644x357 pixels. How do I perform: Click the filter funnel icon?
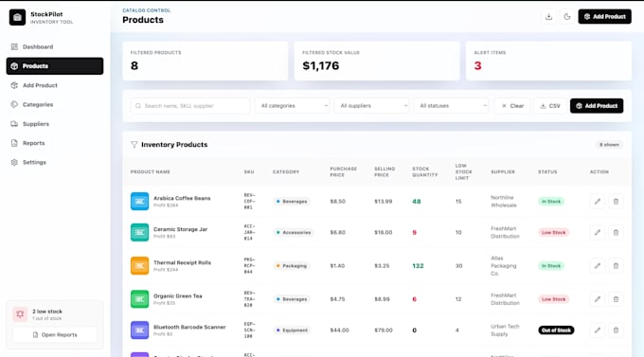[x=134, y=145]
